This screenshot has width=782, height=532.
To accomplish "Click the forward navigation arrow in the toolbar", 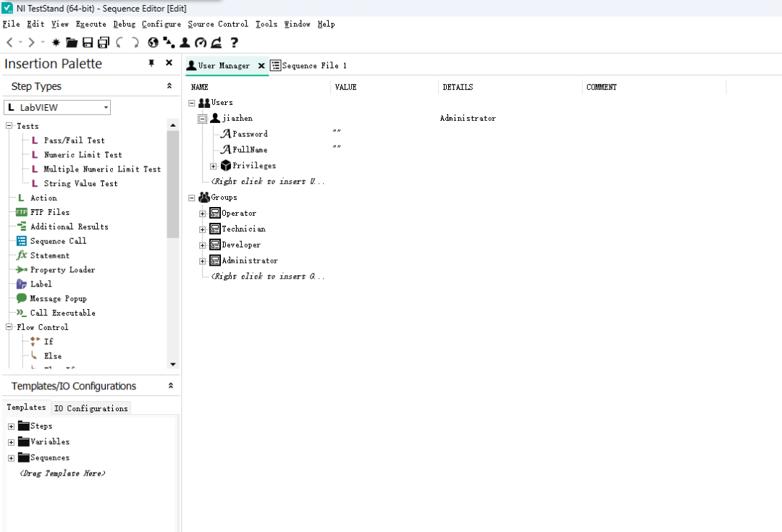I will click(x=31, y=43).
